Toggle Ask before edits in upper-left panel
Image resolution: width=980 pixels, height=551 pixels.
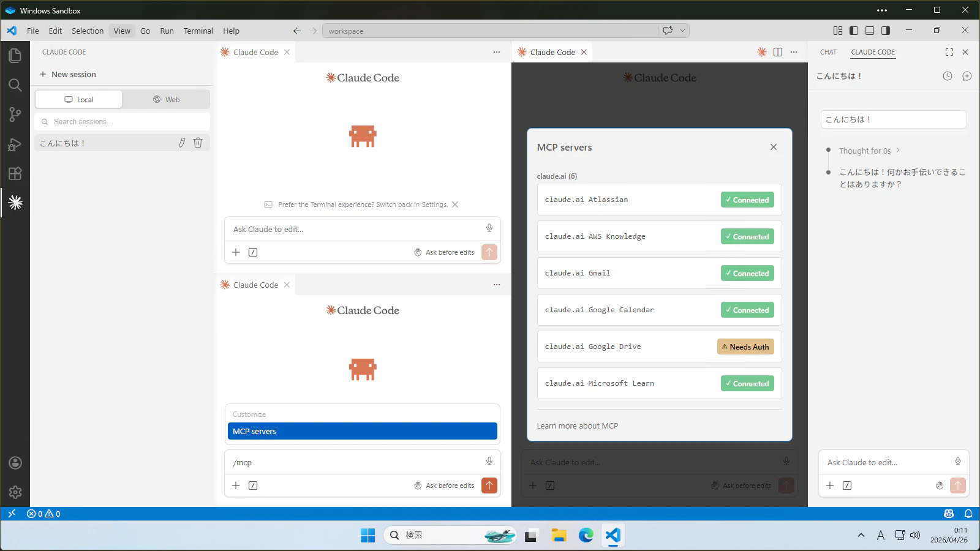444,252
